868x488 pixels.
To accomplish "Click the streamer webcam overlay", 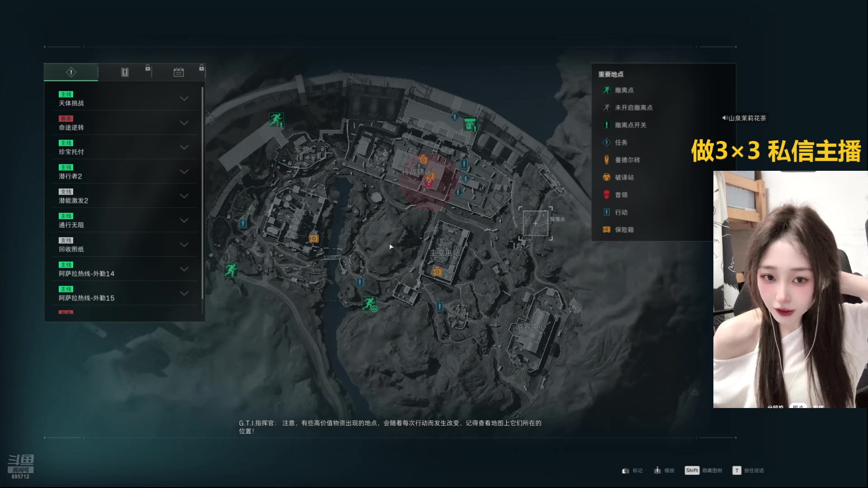I will 790,289.
